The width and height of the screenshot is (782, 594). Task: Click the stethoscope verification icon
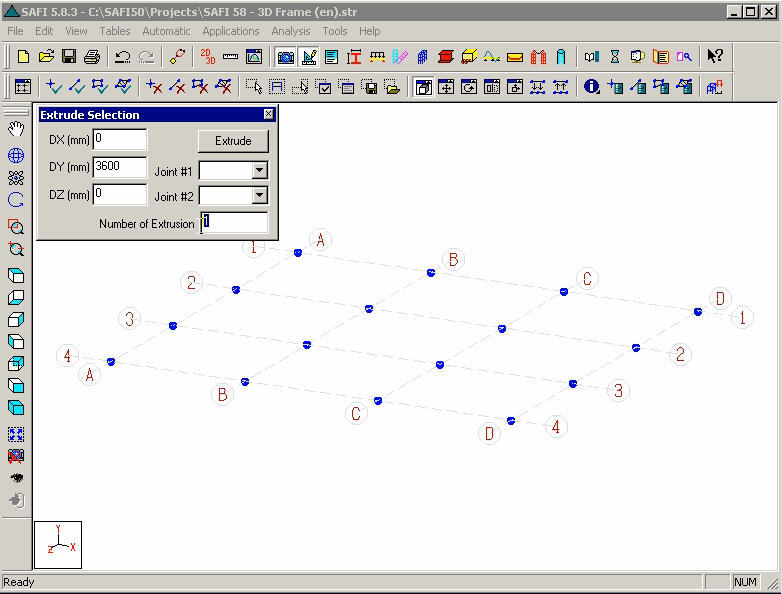[178, 56]
